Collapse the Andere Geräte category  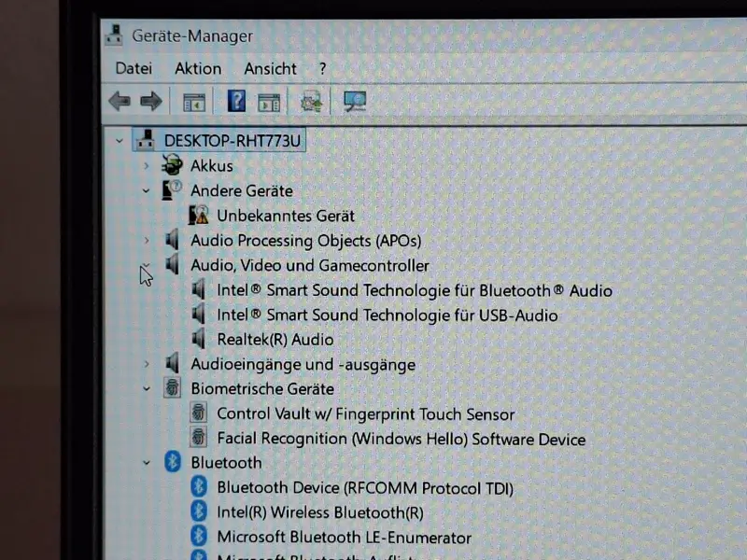click(x=147, y=191)
